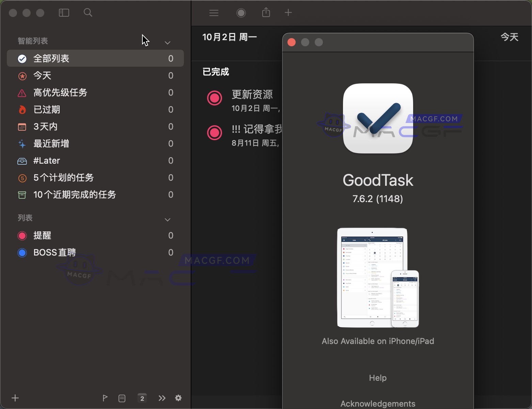The width and height of the screenshot is (532, 409).
Task: Expand more options with the double chevron
Action: 161,398
